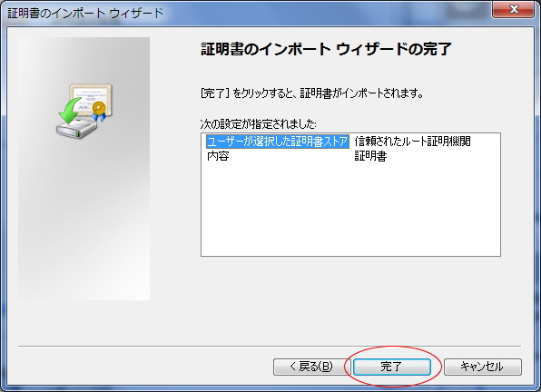The width and height of the screenshot is (541, 392).
Task: Click the certificate import icon
Action: pos(84,111)
